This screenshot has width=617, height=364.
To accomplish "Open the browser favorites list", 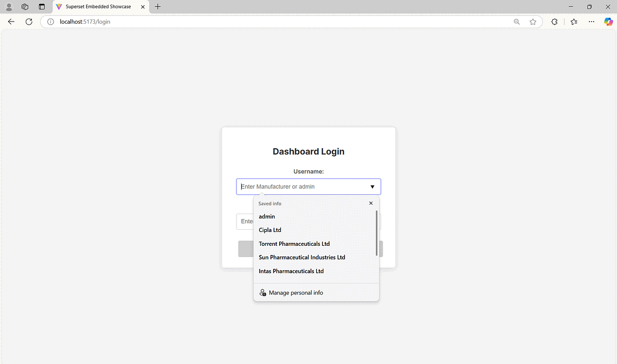I will [573, 22].
